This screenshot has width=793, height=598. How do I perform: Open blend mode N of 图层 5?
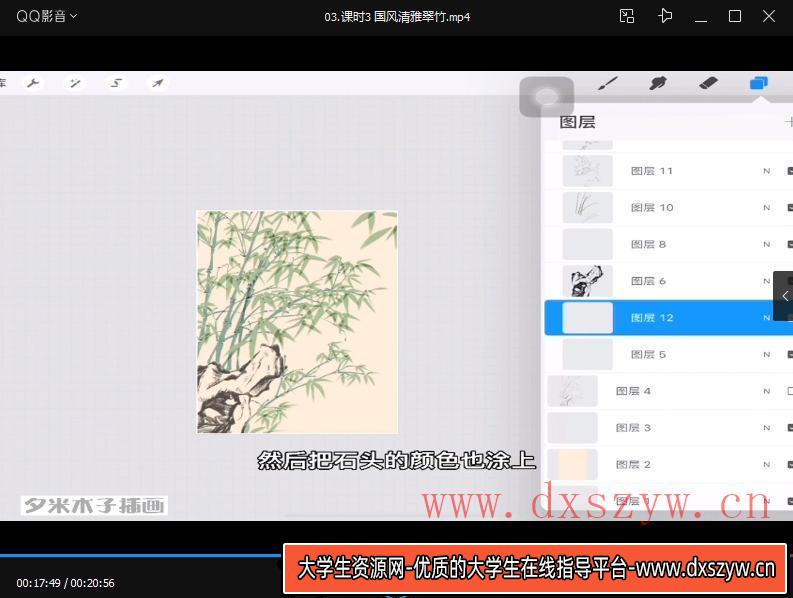point(767,354)
